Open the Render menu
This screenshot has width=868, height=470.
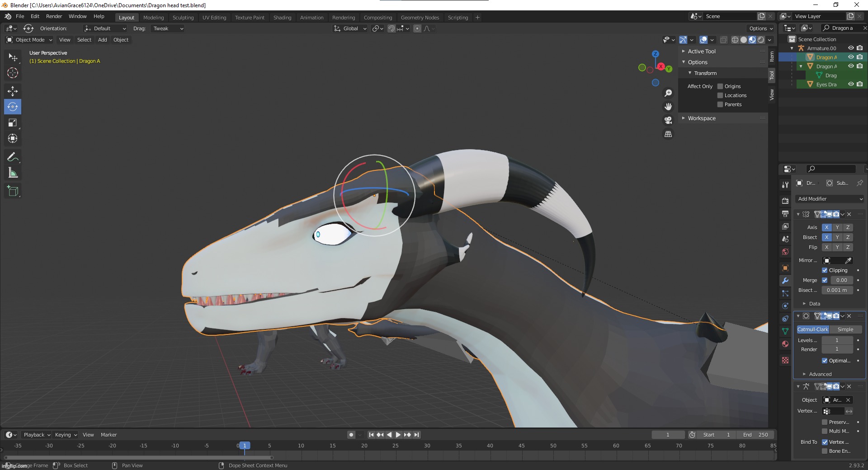[x=54, y=16]
